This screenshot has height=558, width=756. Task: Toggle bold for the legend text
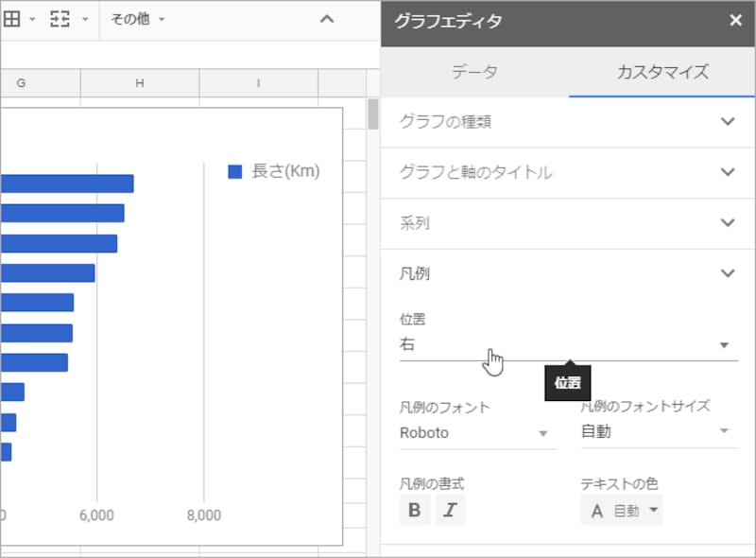[416, 510]
